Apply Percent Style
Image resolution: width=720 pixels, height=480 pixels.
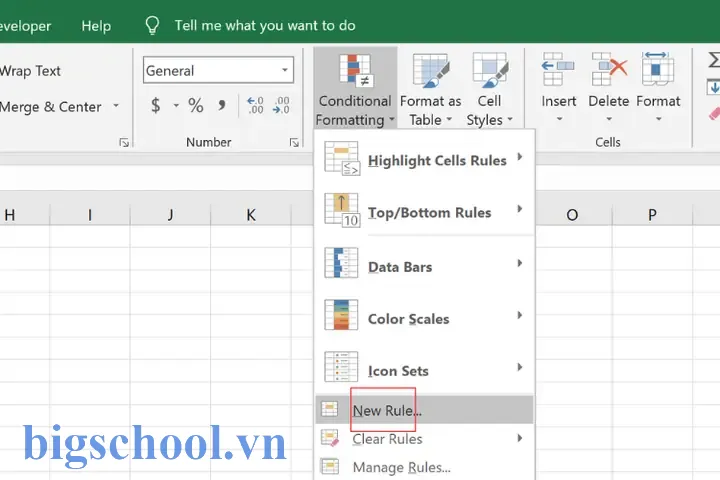[196, 106]
